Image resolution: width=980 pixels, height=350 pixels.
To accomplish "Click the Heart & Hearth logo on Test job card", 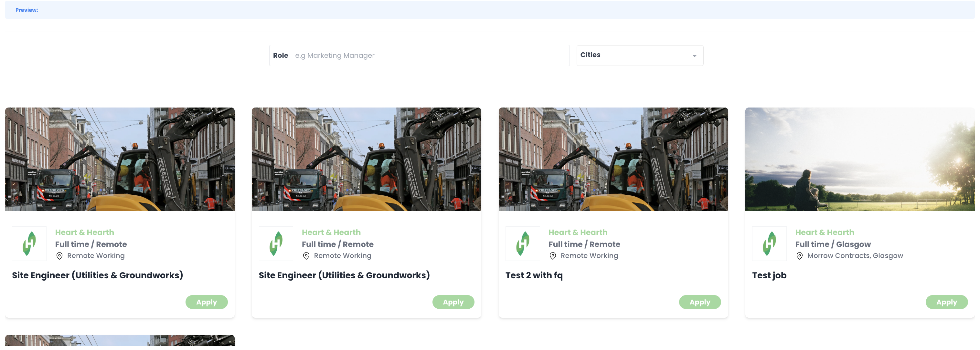I will (x=769, y=243).
